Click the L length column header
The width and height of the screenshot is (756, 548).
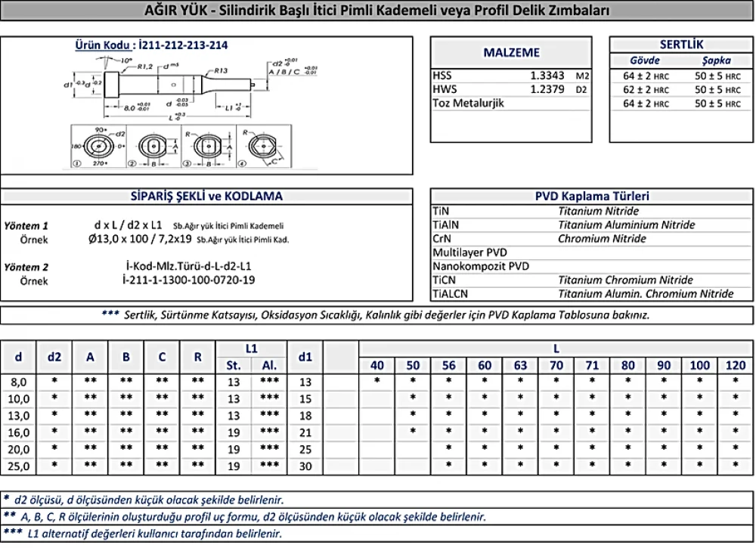click(556, 348)
